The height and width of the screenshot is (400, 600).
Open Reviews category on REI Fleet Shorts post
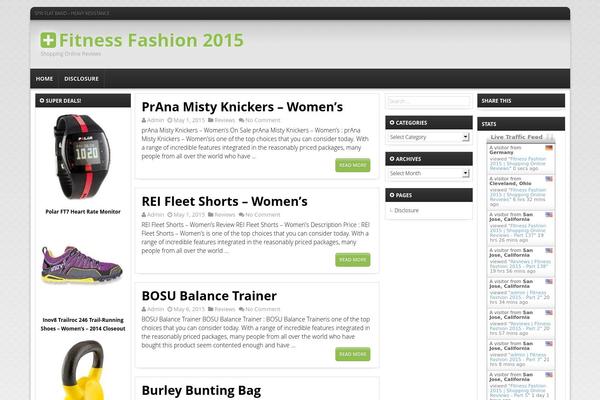tap(225, 215)
